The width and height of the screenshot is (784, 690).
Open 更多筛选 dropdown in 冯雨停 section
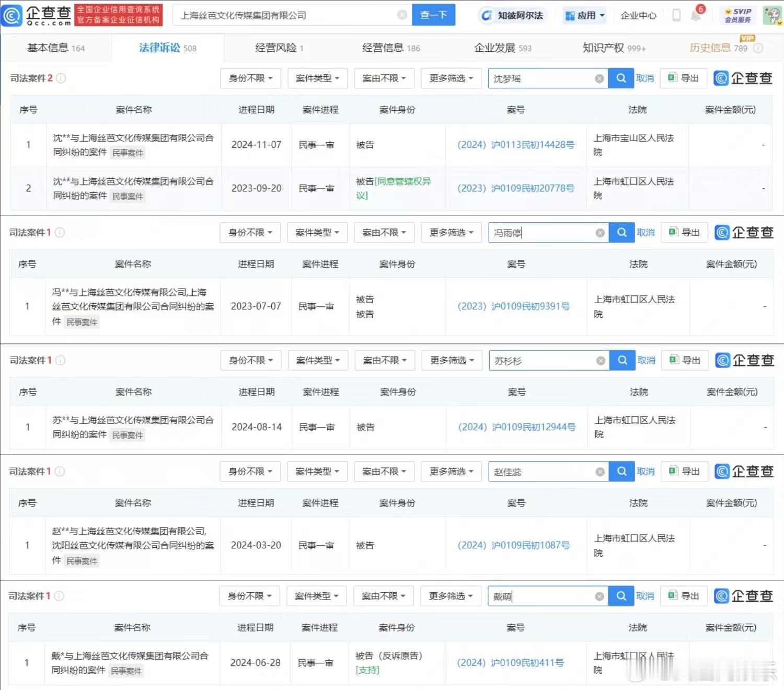tap(451, 233)
